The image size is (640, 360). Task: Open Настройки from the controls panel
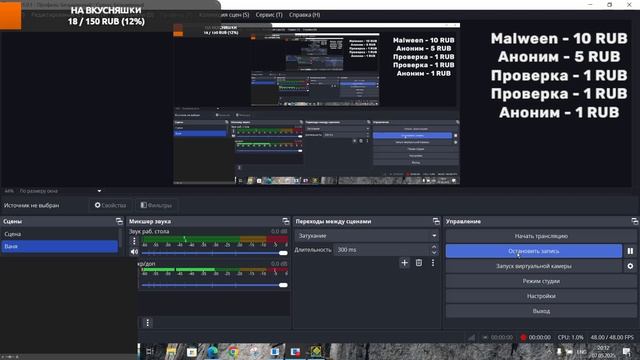pyautogui.click(x=541, y=296)
